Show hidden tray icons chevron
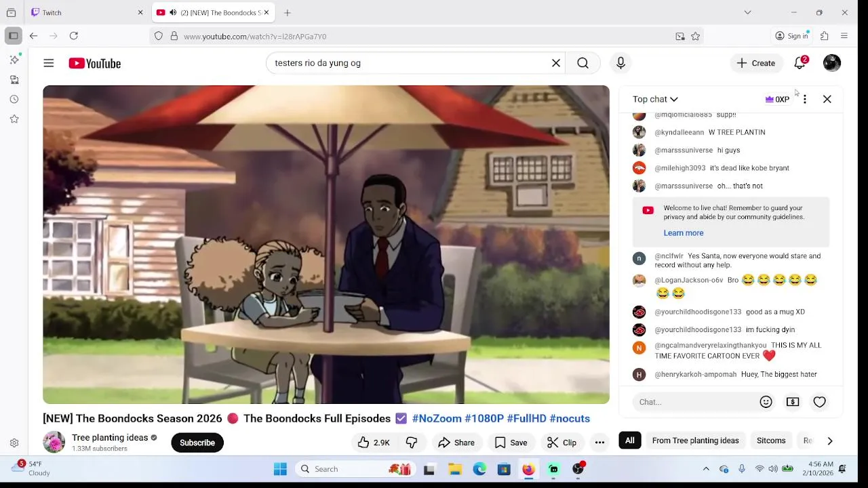Viewport: 868px width, 488px height. tap(706, 469)
